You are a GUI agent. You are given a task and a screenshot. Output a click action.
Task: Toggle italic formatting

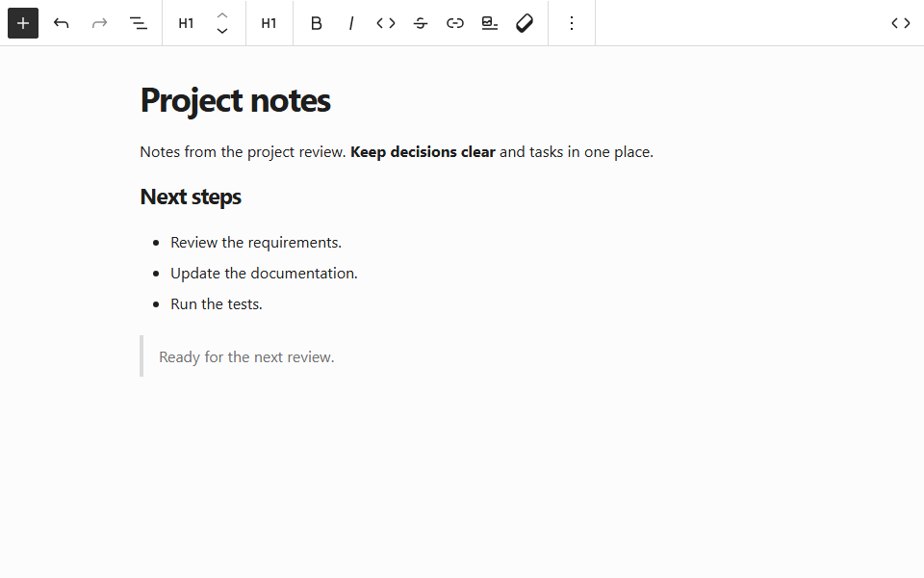point(351,23)
